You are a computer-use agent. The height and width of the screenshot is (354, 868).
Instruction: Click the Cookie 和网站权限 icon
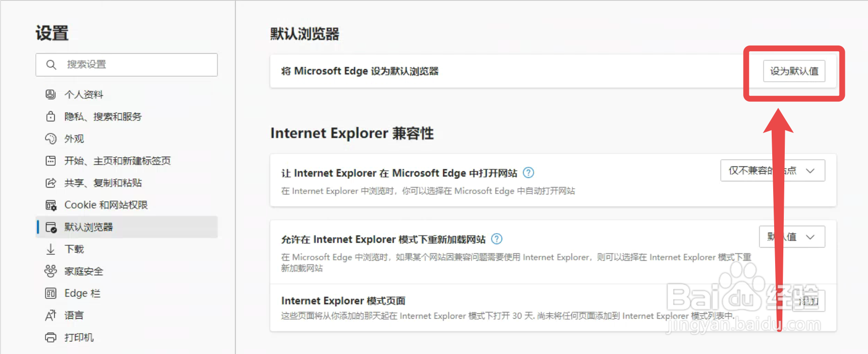[51, 205]
